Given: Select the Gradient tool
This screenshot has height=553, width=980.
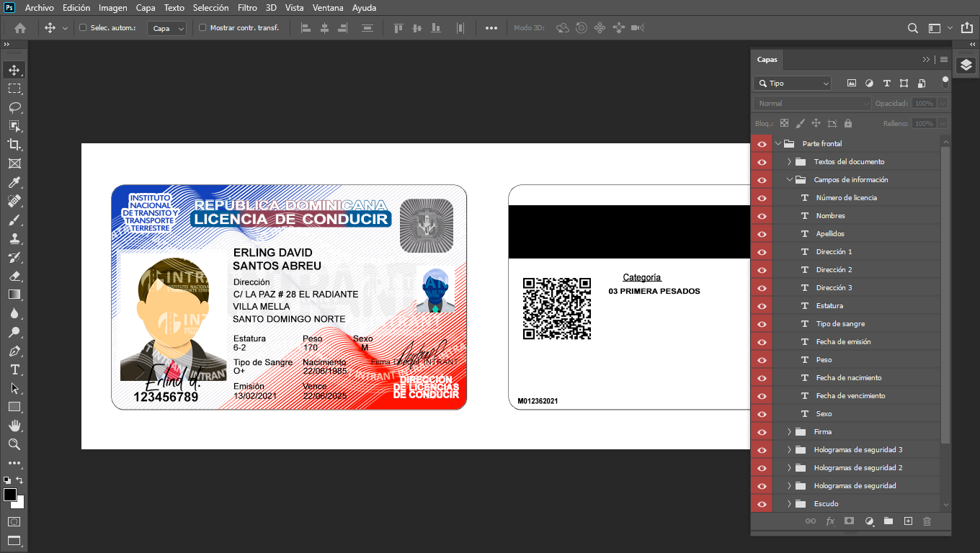Looking at the screenshot, I should (14, 295).
